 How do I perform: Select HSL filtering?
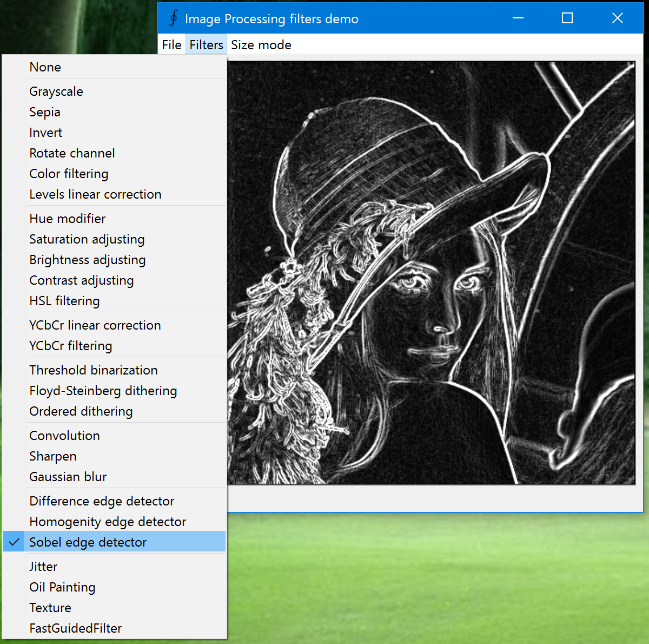(64, 301)
